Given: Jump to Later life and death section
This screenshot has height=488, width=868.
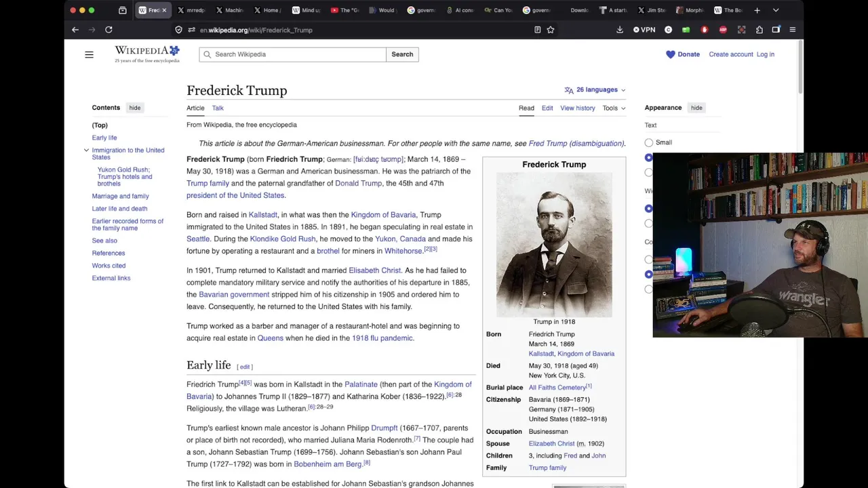Looking at the screenshot, I should pyautogui.click(x=119, y=209).
